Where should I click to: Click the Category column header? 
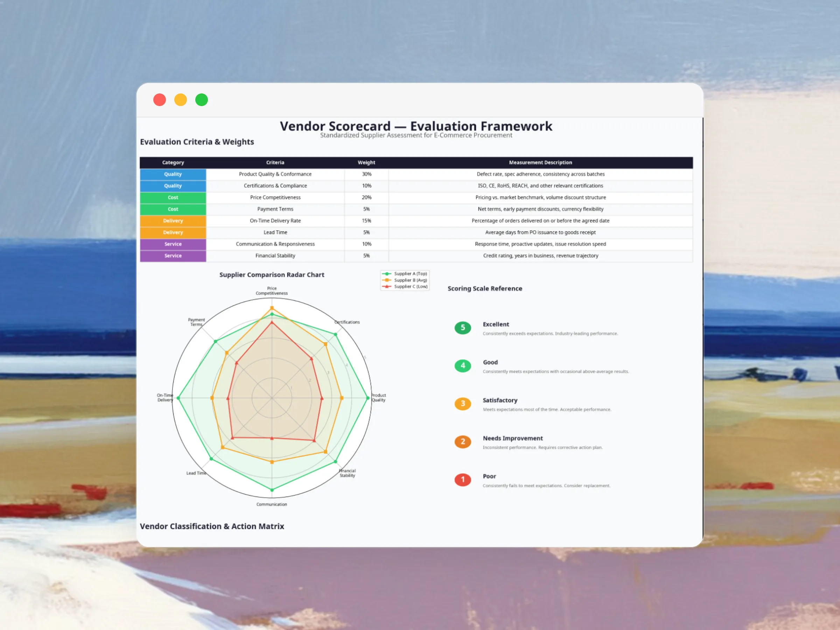(x=173, y=162)
